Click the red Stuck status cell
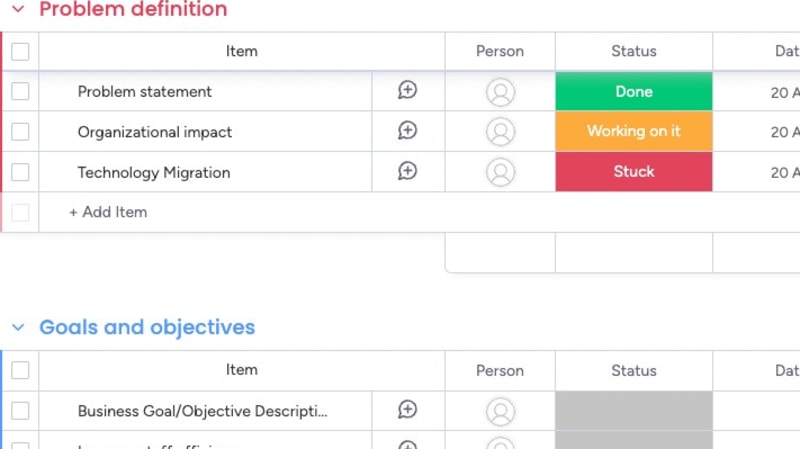Screen dimensions: 800x449 [x=634, y=172]
